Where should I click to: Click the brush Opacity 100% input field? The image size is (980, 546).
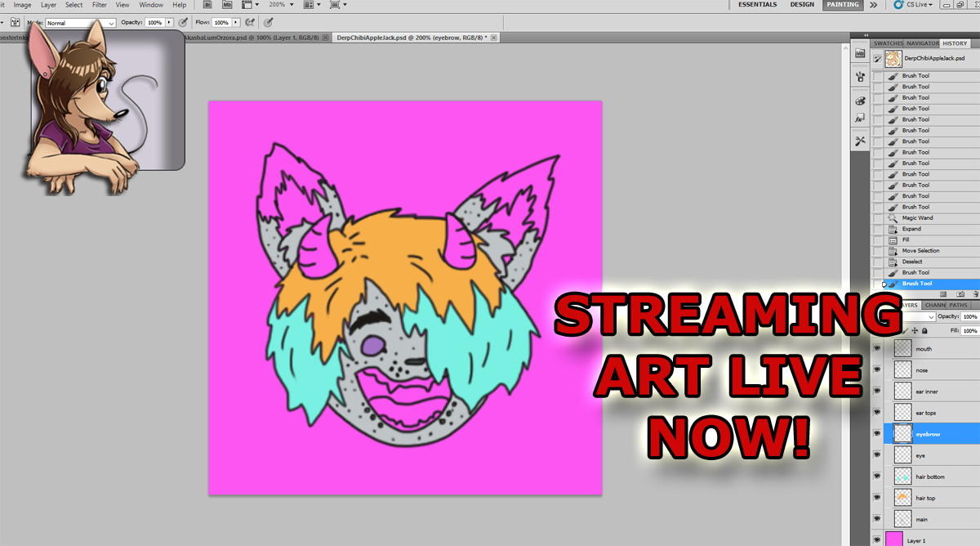coord(155,23)
